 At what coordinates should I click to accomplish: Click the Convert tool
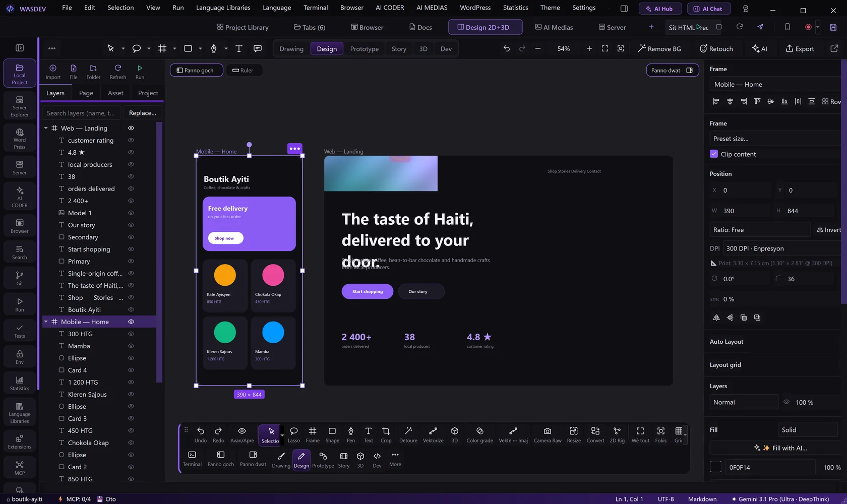point(595,434)
